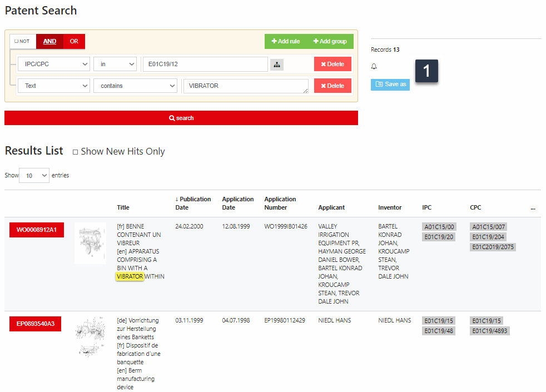546x392 pixels.
Task: Change the entries-per-page dropdown
Action: pos(34,176)
